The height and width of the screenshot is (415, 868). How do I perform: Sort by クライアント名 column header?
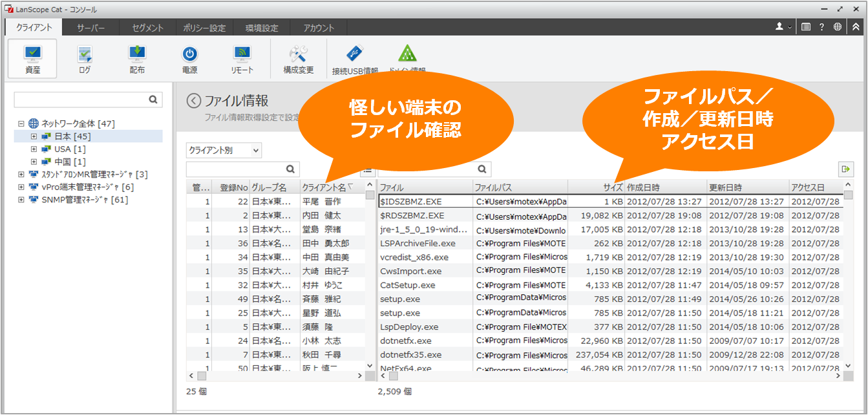pos(332,187)
